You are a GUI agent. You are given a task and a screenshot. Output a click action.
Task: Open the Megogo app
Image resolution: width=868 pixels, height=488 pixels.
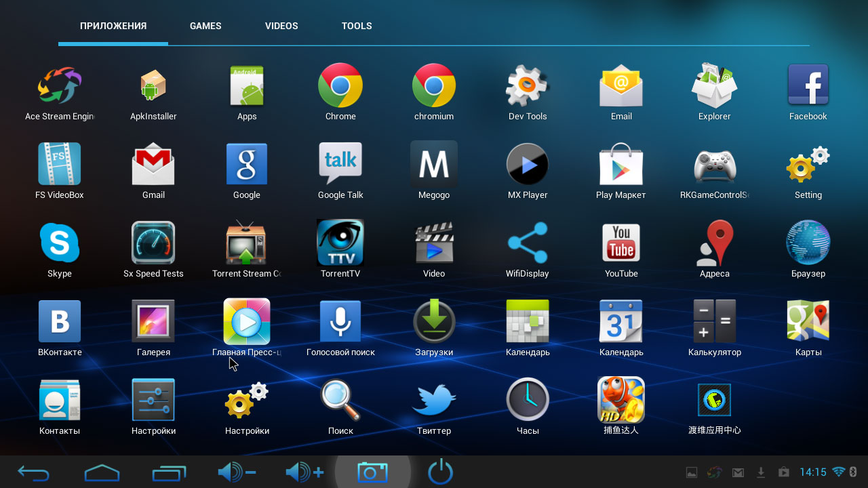[434, 164]
